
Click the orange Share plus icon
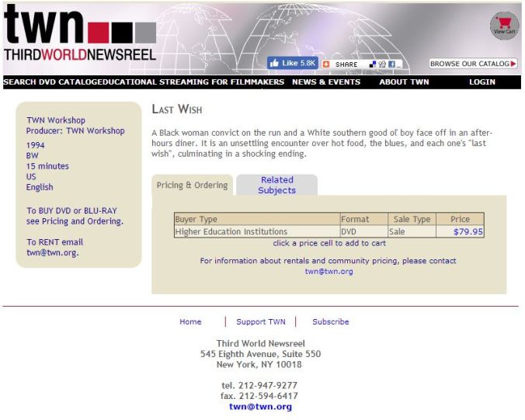pyautogui.click(x=326, y=64)
